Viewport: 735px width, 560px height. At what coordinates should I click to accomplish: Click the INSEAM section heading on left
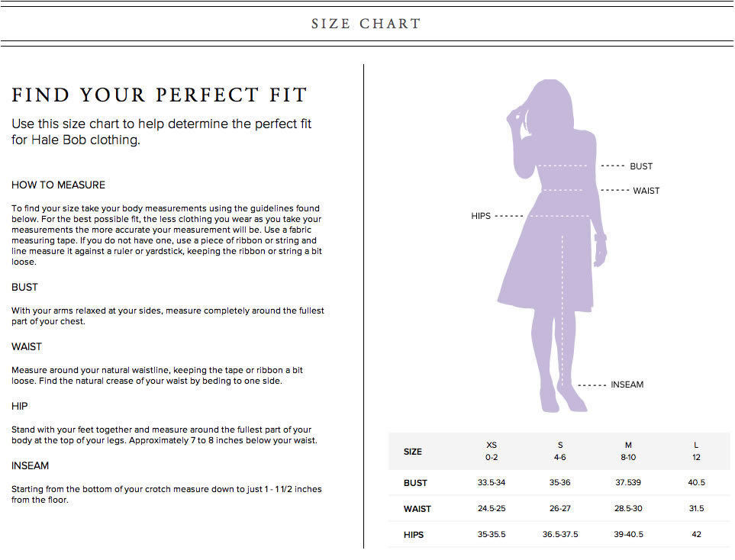tap(30, 465)
